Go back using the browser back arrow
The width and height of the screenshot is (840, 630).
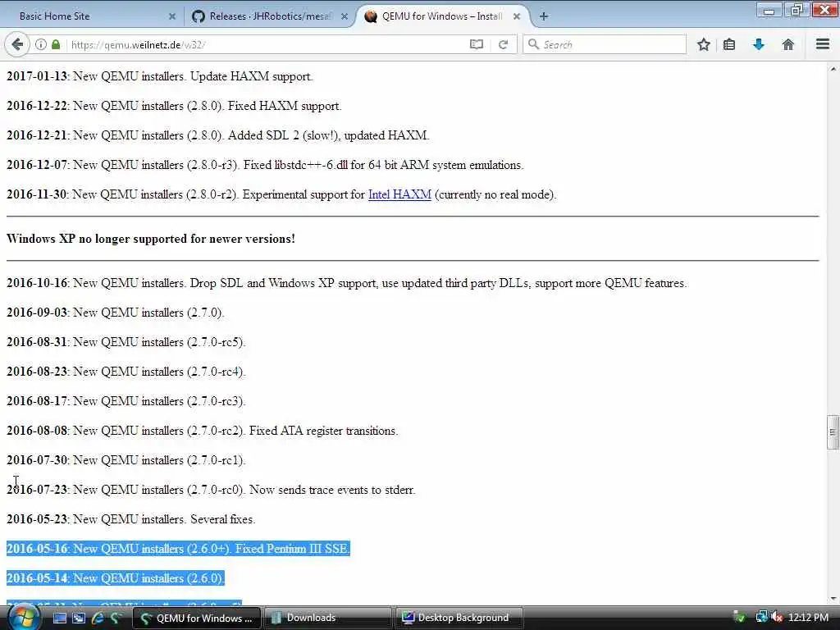coord(17,44)
